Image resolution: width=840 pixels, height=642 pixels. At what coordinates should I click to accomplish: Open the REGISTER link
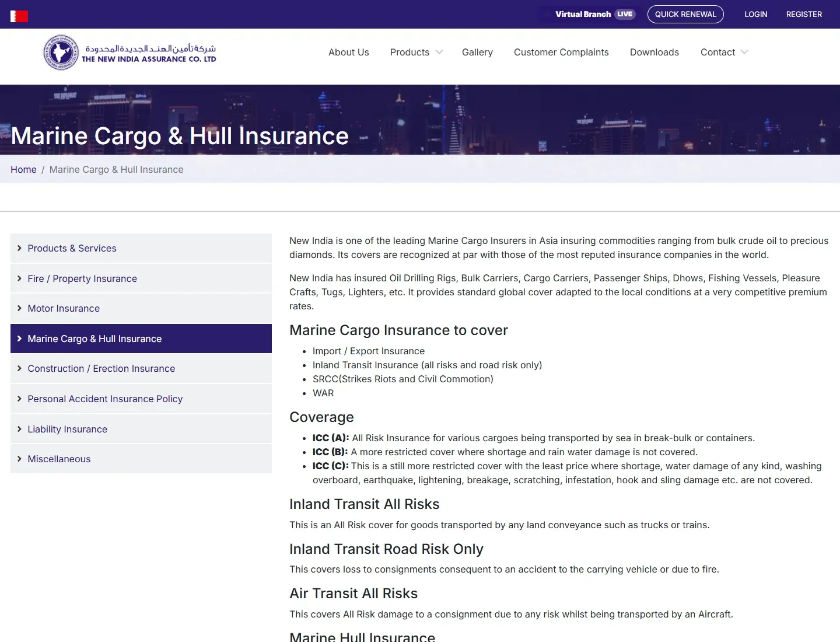coord(804,14)
